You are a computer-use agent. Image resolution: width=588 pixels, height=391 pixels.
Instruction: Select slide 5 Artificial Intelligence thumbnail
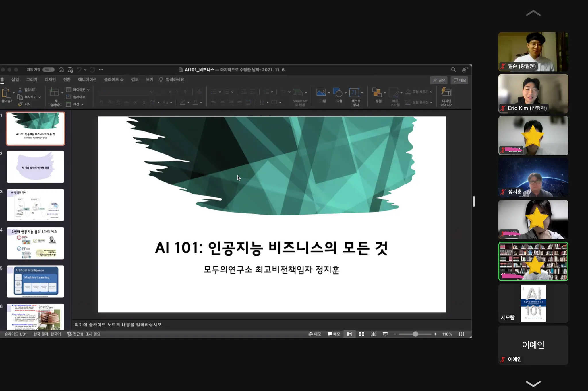36,281
